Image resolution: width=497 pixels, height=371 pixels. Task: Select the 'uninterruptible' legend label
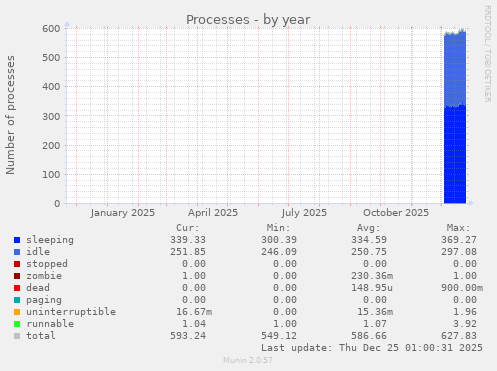[71, 312]
